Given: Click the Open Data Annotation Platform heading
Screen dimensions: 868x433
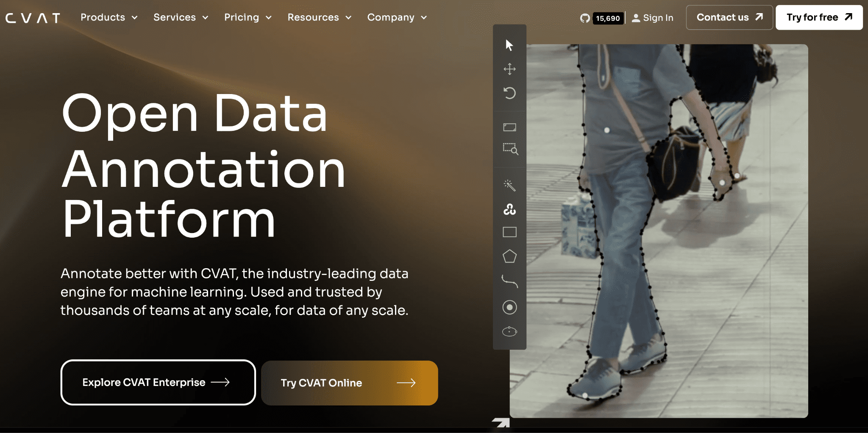Looking at the screenshot, I should (203, 166).
